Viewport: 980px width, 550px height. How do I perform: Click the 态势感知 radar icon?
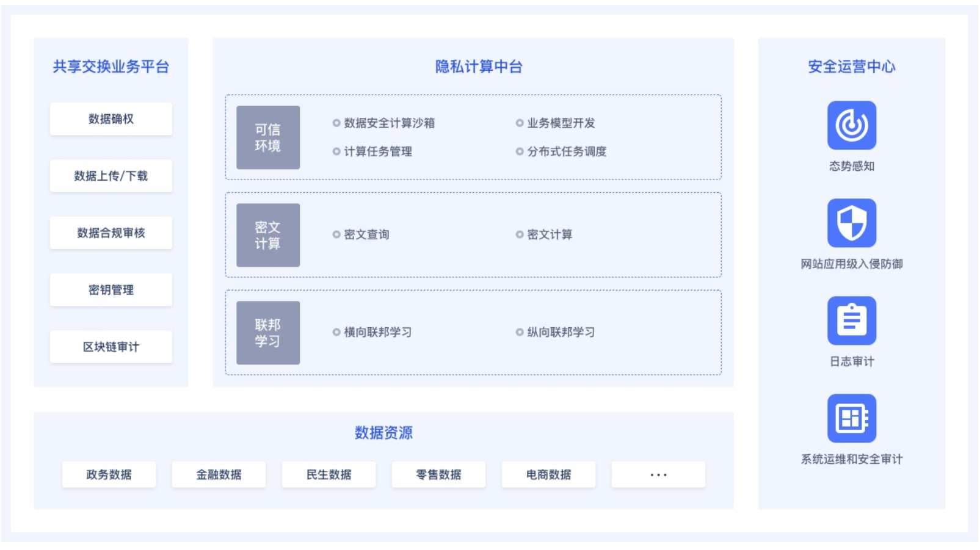(x=851, y=125)
